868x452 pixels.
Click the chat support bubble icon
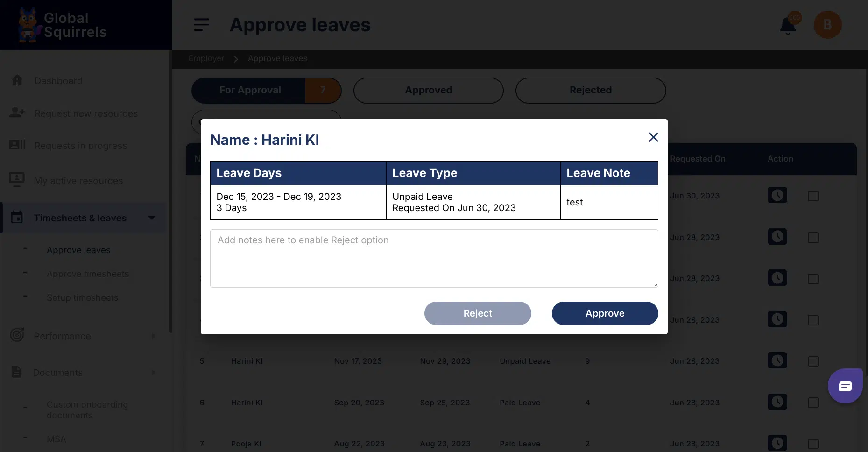pyautogui.click(x=845, y=386)
